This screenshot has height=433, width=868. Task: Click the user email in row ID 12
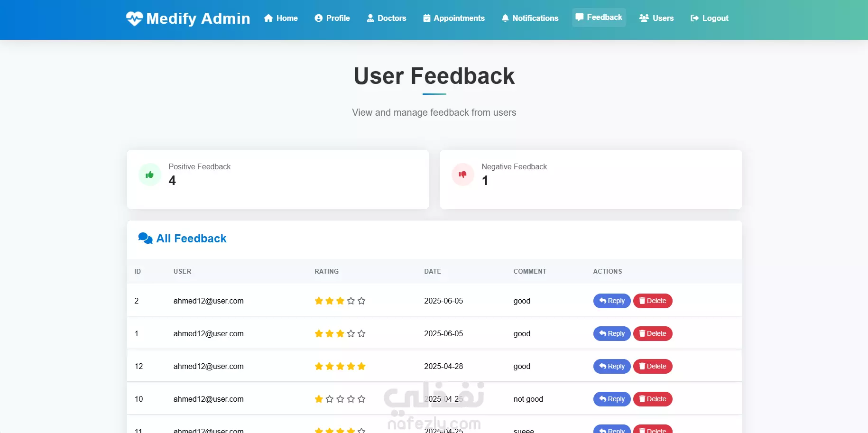[209, 366]
